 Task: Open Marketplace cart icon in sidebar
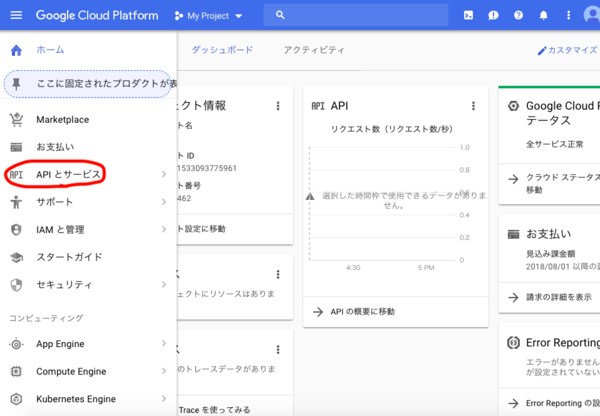pos(16,120)
